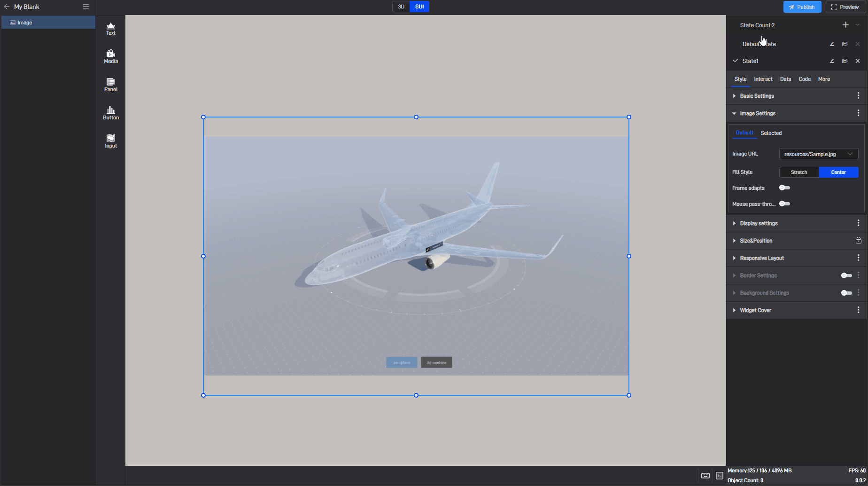Open the Image URL dropdown
This screenshot has width=868, height=486.
click(x=818, y=154)
